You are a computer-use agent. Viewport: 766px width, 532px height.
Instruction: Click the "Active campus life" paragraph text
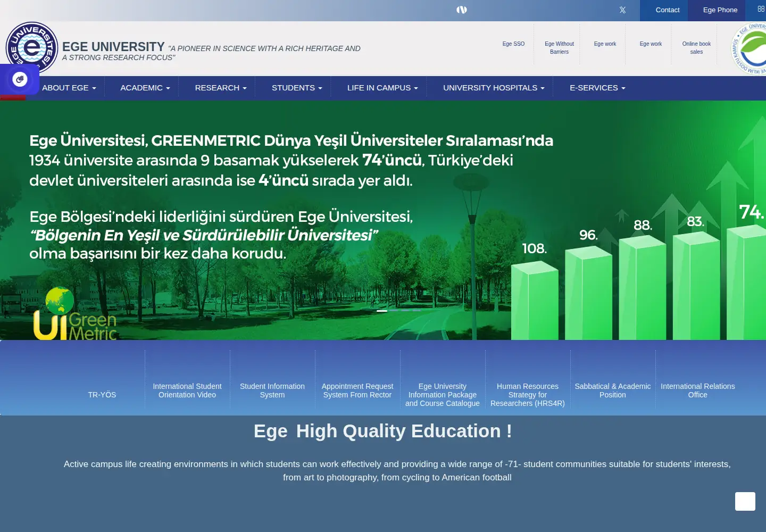[397, 471]
